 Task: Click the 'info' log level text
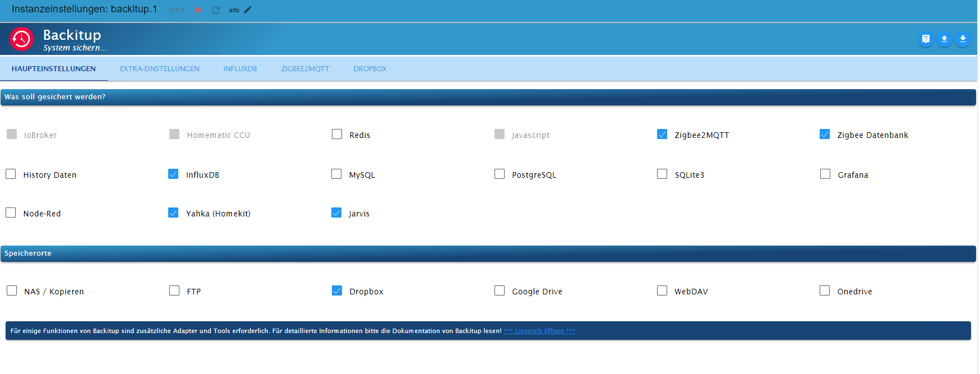click(x=234, y=10)
